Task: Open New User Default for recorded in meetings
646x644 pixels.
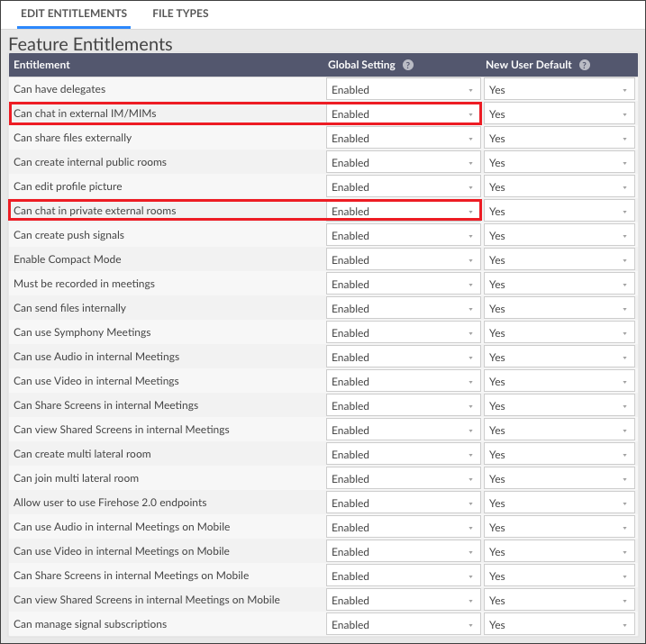Action: [560, 284]
